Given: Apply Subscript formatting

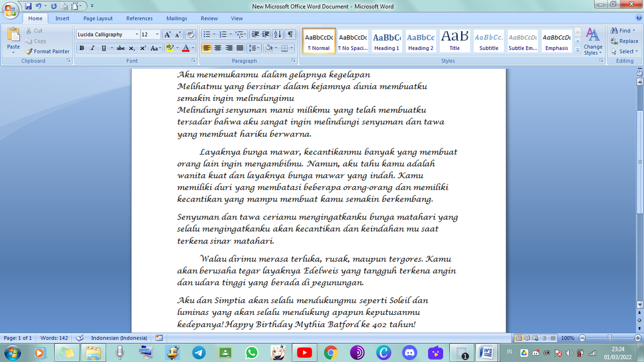Looking at the screenshot, I should coord(133,48).
